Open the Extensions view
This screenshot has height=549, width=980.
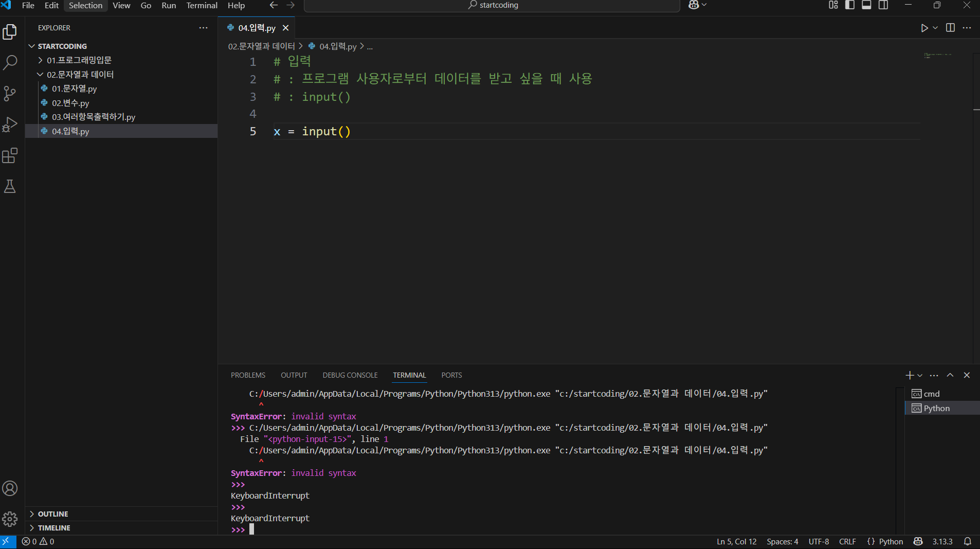pyautogui.click(x=10, y=155)
